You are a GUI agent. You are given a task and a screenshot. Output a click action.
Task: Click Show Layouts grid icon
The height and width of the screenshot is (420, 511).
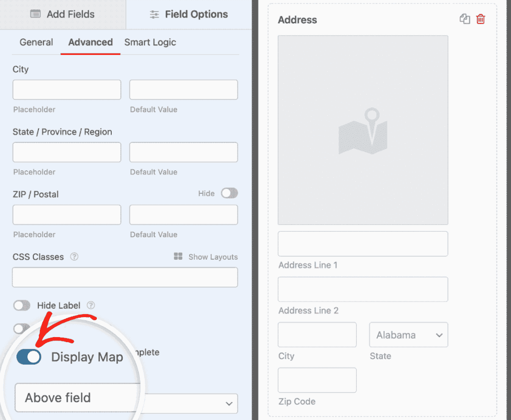tap(178, 257)
